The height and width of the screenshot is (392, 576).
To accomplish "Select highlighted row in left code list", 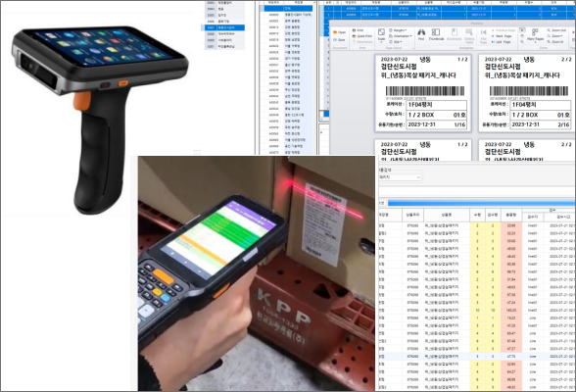I will pyautogui.click(x=223, y=27).
